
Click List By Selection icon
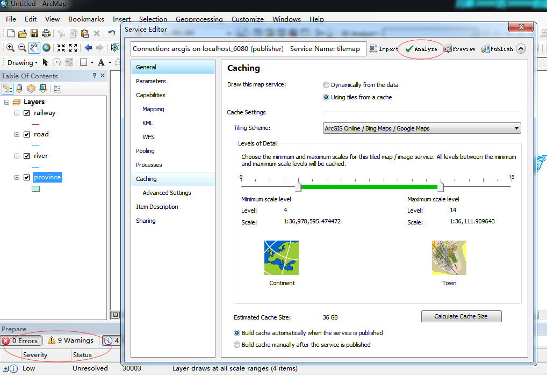click(x=43, y=89)
